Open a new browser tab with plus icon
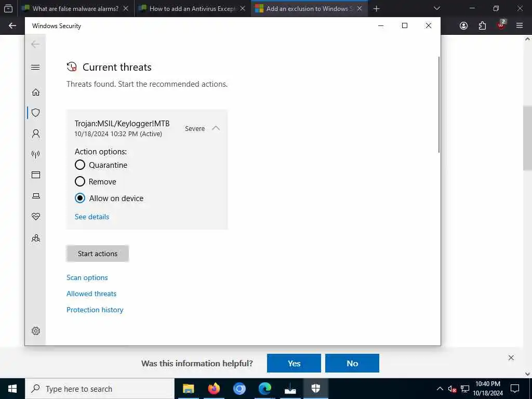 376,8
